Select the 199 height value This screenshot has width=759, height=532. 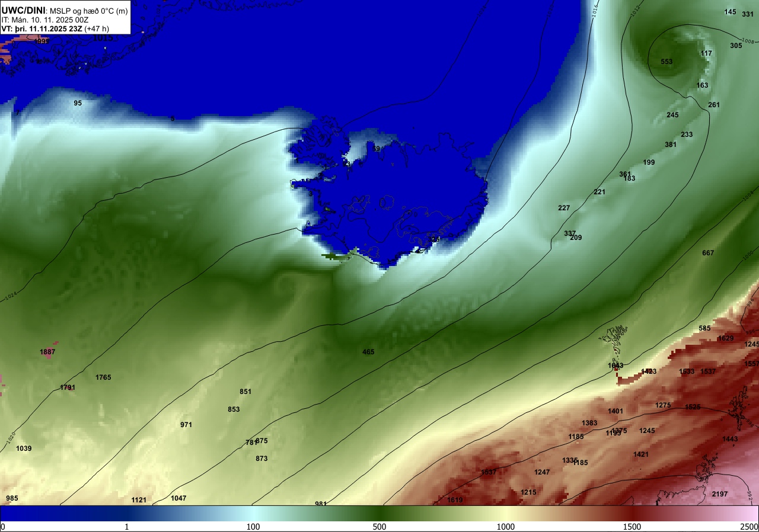click(x=649, y=162)
